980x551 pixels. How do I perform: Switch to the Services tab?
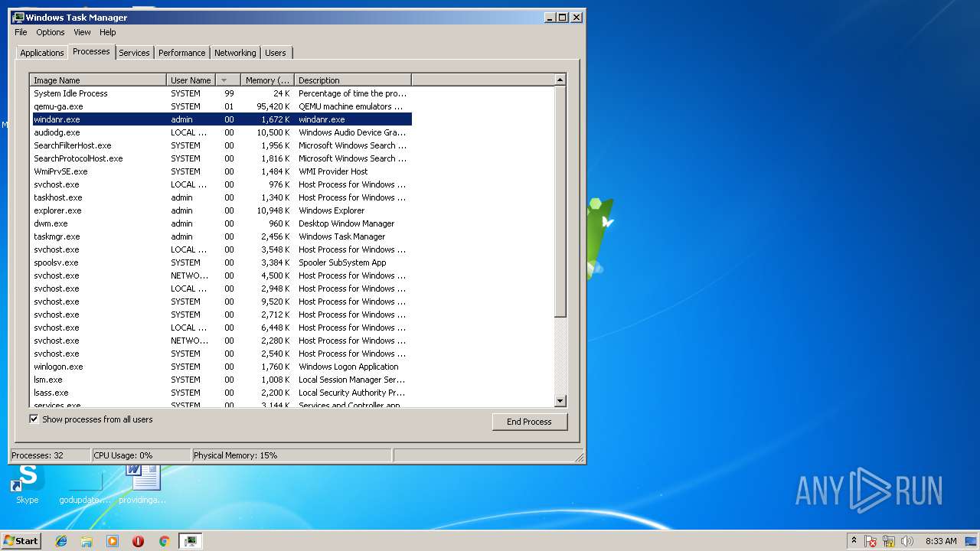[x=134, y=53]
